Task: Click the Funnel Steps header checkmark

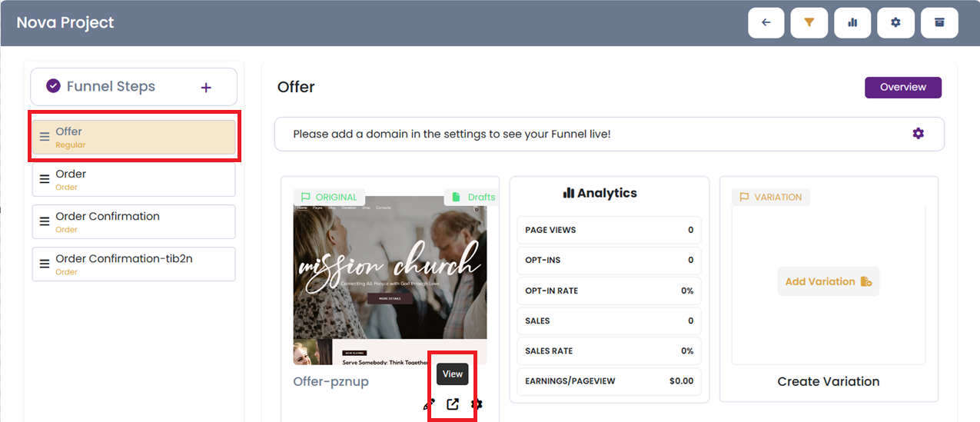Action: click(53, 86)
